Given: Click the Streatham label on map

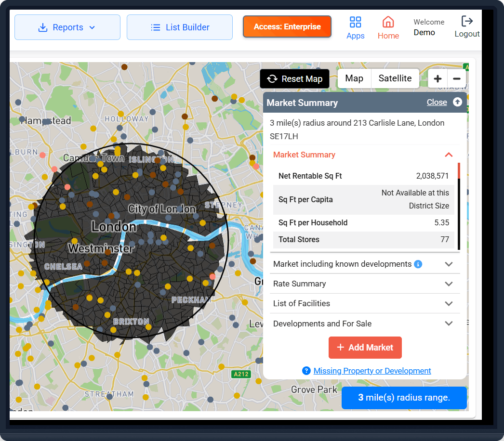Looking at the screenshot, I should pos(109,394).
